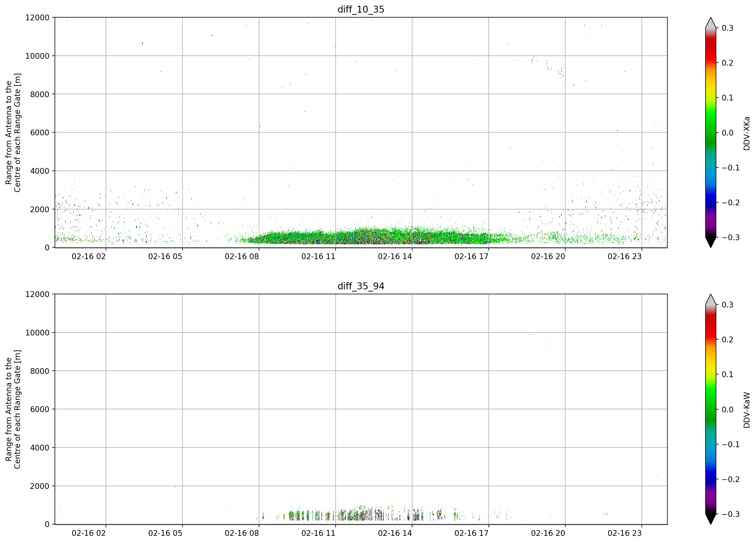Viewport: 756px width, 543px height.
Task: Click the 12000 y-tick in diff_10_35 plot
Action: (37, 17)
